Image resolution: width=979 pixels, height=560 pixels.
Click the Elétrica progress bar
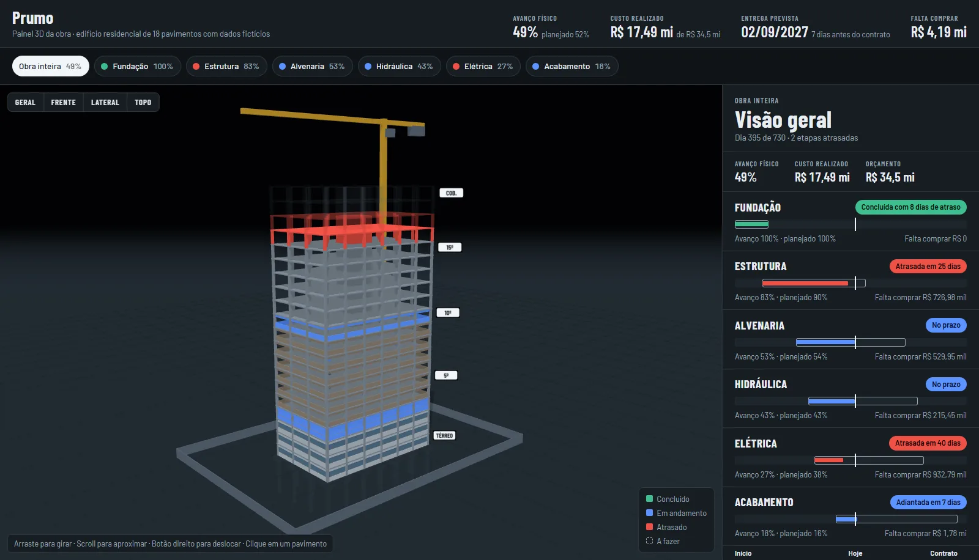point(851,460)
